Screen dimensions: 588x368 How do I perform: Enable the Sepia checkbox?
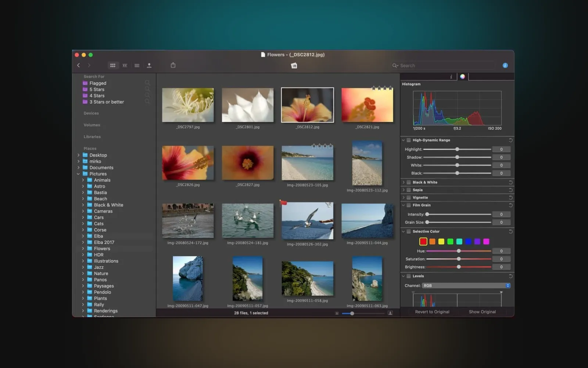click(x=409, y=190)
